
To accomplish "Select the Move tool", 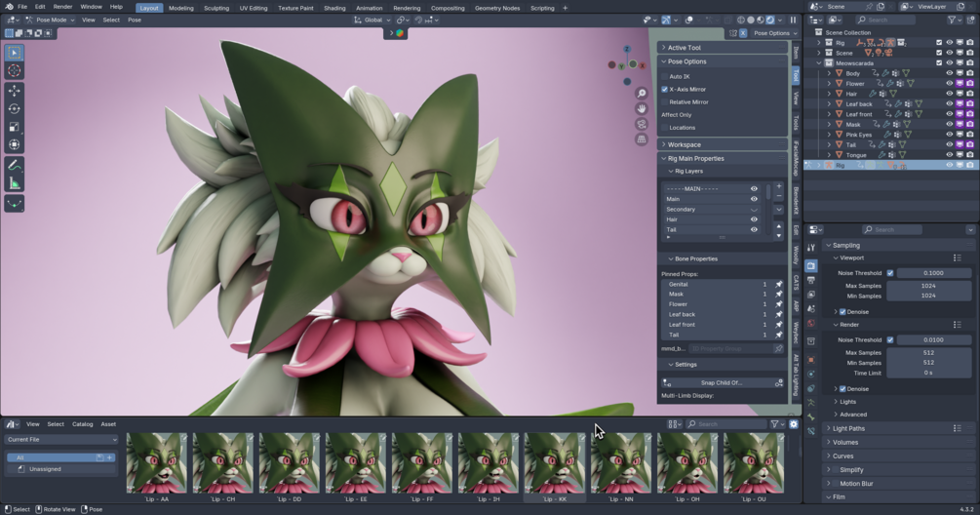I will 14,91.
